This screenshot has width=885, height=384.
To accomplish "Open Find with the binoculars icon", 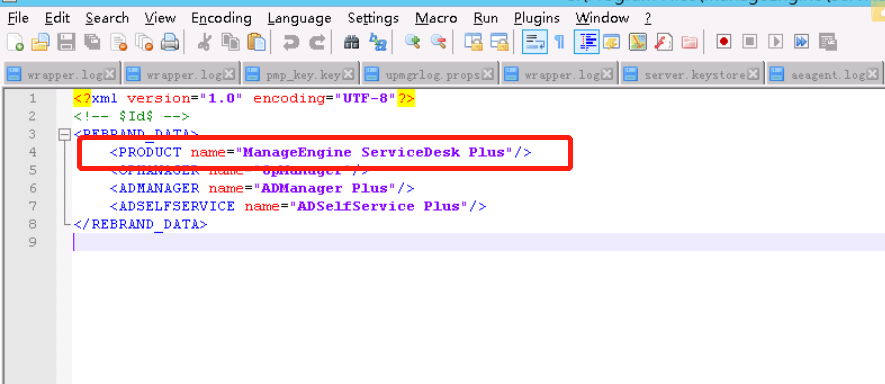I will point(352,42).
